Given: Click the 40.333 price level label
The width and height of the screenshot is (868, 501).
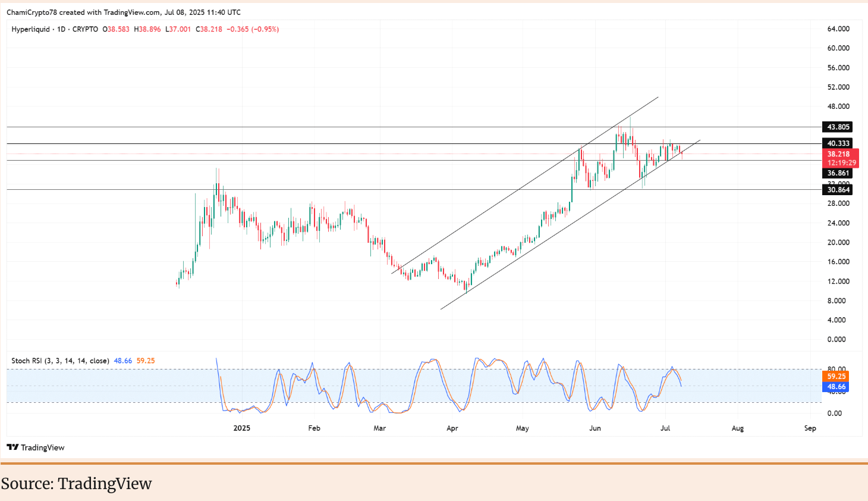Looking at the screenshot, I should (x=838, y=143).
